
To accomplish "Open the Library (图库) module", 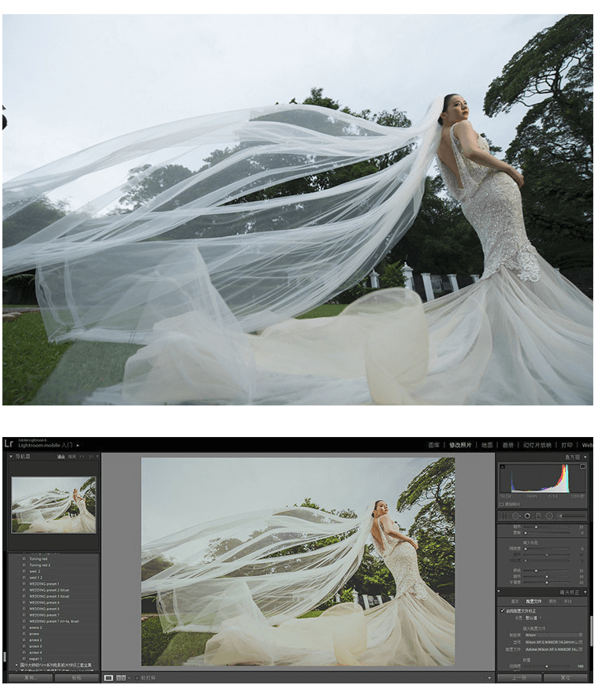I will tap(434, 445).
